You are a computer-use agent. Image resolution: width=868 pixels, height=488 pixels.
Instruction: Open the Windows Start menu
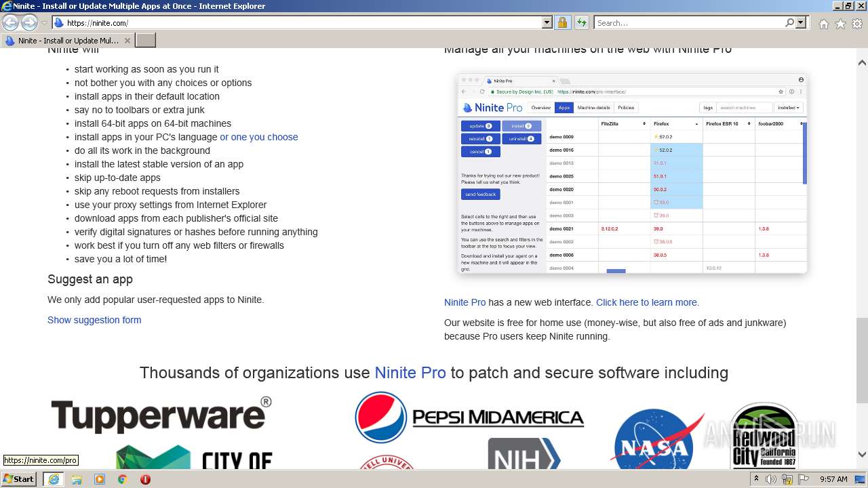point(19,479)
